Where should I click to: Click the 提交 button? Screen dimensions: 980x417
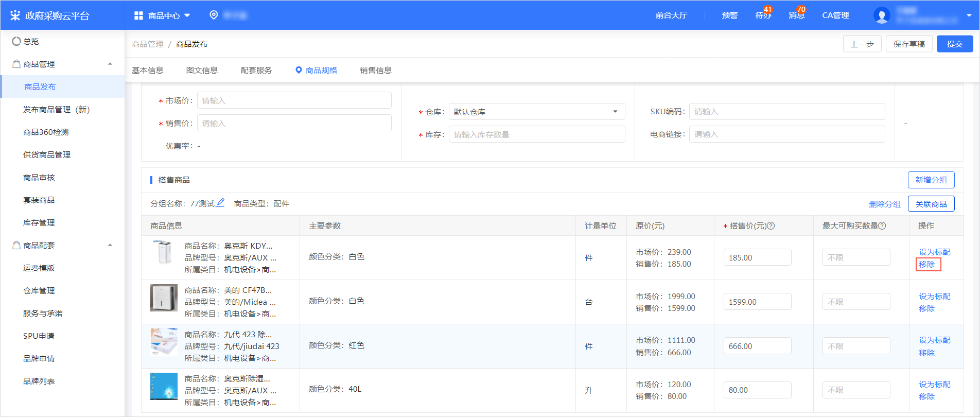[955, 44]
